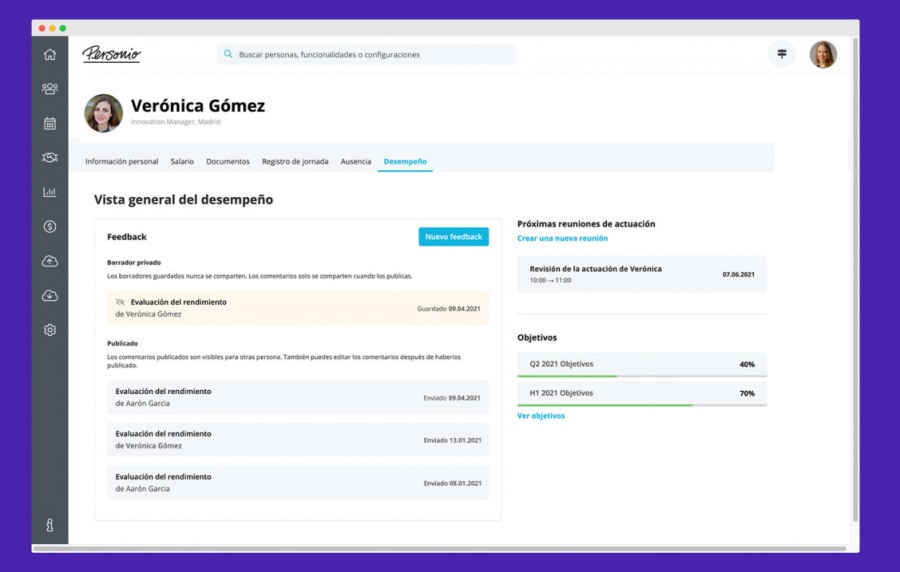900x572 pixels.
Task: Click the Verónica Gómez name heading
Action: coord(198,106)
